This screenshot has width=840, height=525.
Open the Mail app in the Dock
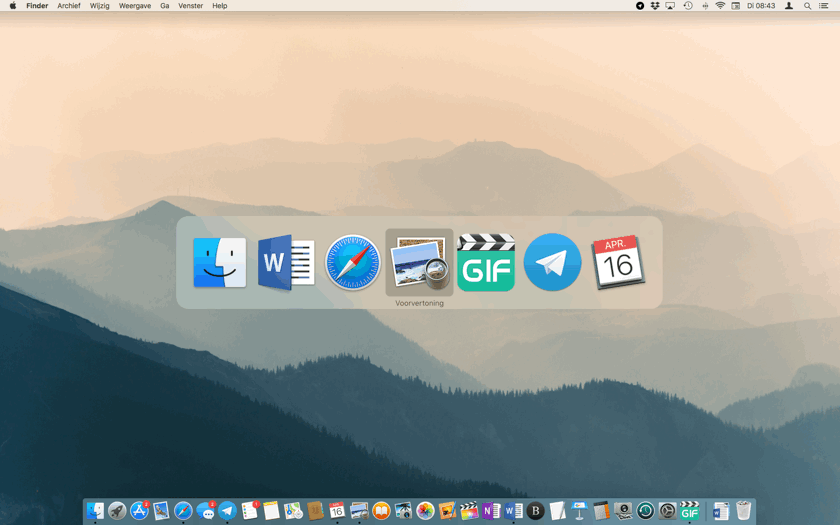[x=161, y=511]
